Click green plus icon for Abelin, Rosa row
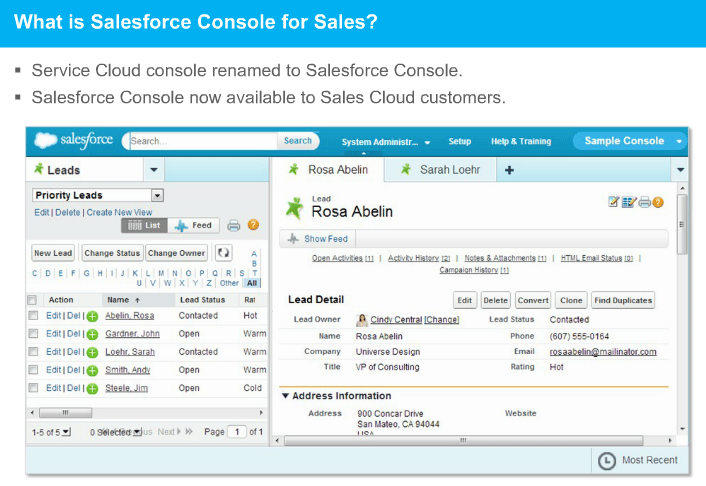This screenshot has width=706, height=486. (92, 316)
